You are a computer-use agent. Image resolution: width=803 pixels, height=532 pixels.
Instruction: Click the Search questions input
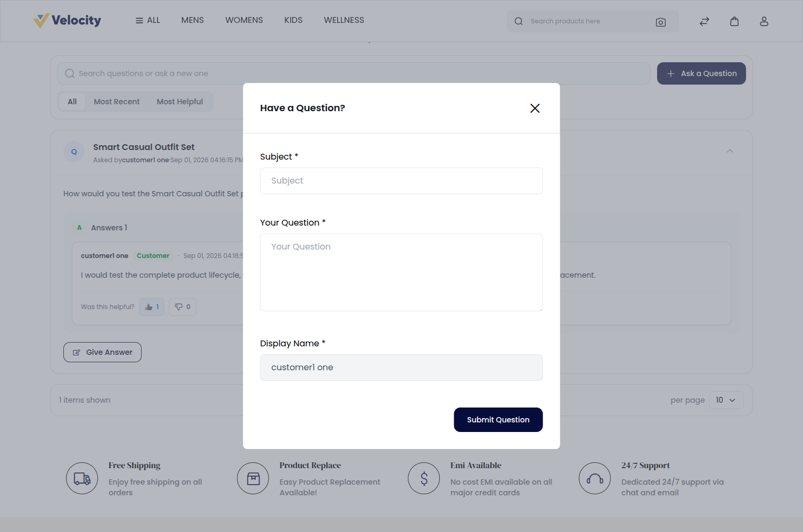click(354, 73)
